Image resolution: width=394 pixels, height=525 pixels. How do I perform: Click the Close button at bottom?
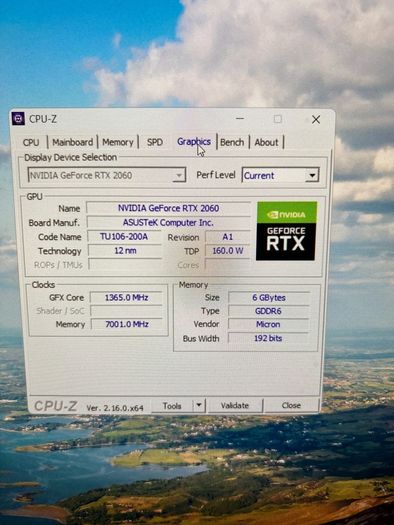[x=291, y=405]
